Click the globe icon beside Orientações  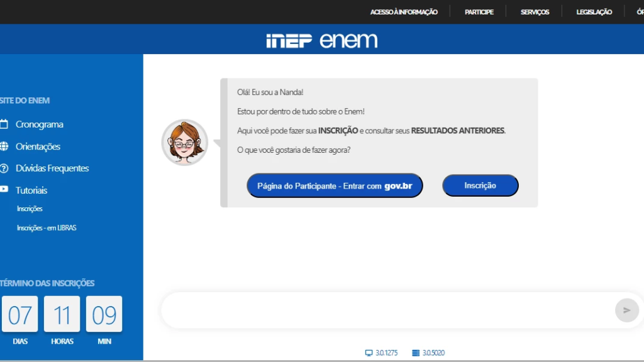(x=4, y=146)
